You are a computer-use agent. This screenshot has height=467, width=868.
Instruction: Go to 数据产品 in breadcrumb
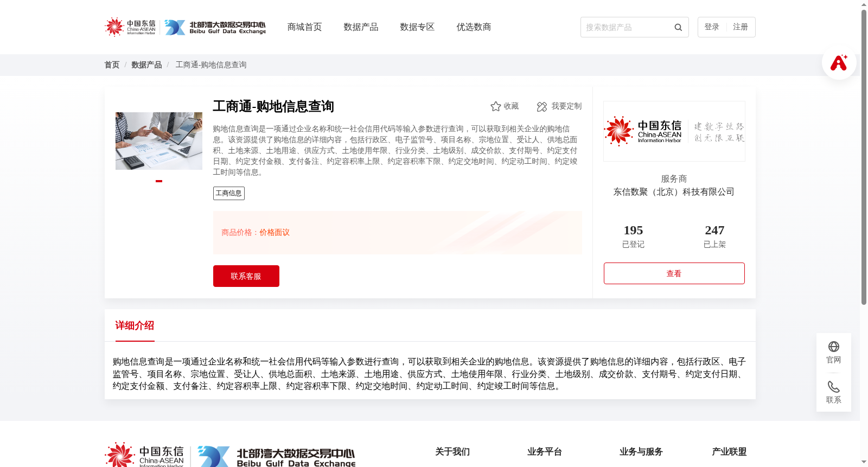pyautogui.click(x=146, y=65)
